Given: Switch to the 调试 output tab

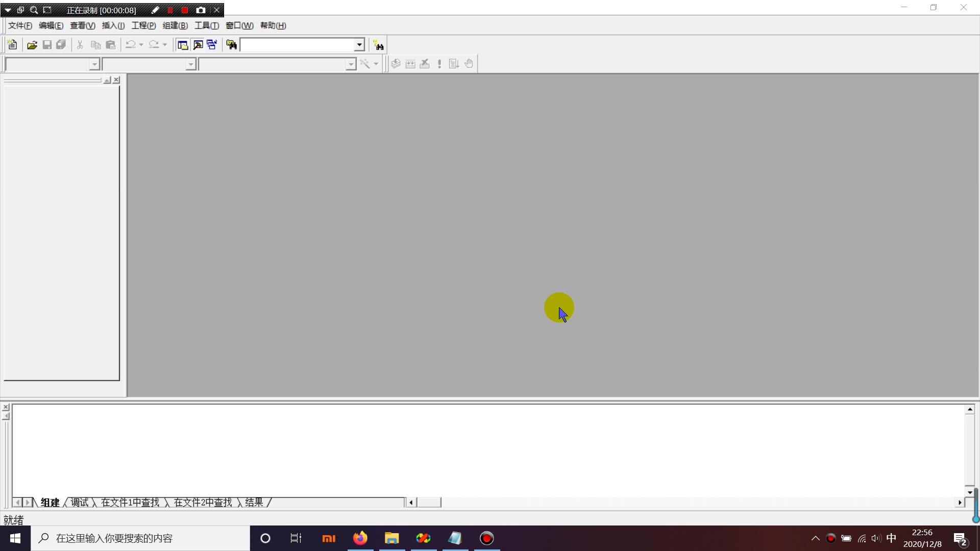Looking at the screenshot, I should pos(79,503).
